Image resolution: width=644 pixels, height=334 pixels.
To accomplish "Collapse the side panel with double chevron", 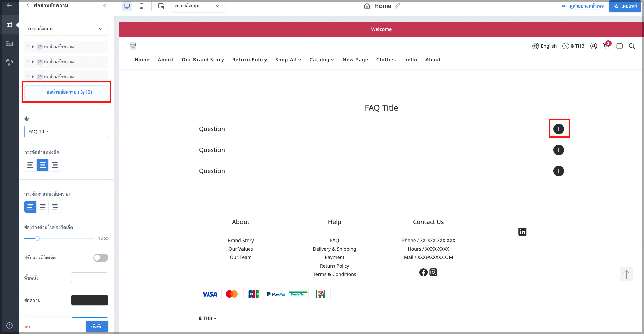I will 104,5.
